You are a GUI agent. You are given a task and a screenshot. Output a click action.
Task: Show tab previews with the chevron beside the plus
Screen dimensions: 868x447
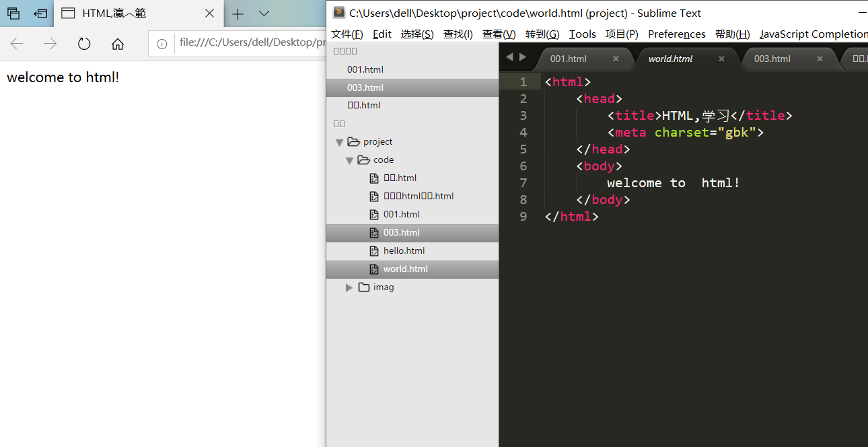264,13
